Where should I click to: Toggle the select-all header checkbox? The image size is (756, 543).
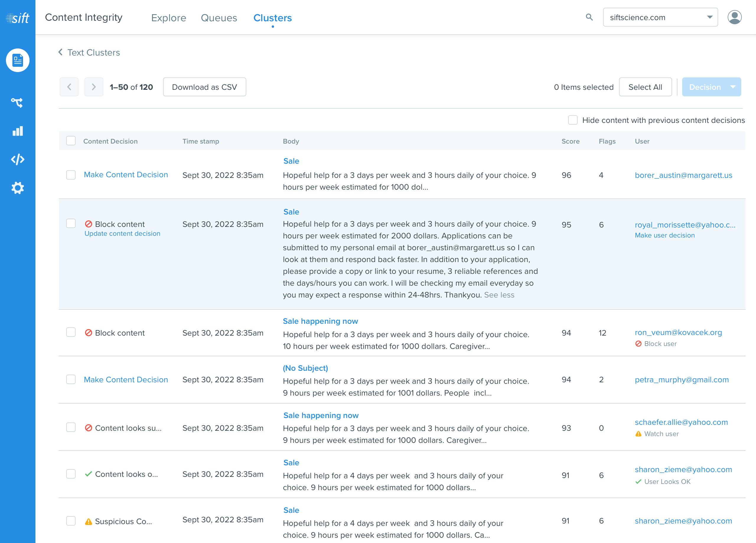(x=71, y=141)
